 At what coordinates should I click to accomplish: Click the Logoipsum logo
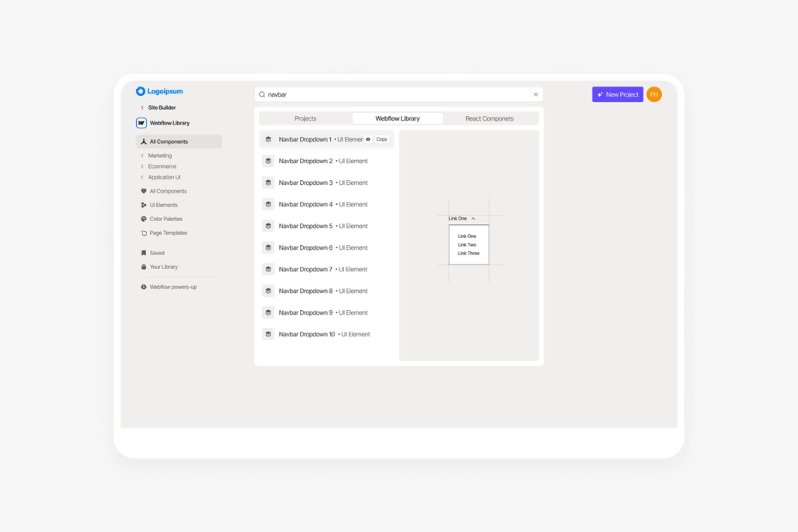click(x=159, y=91)
